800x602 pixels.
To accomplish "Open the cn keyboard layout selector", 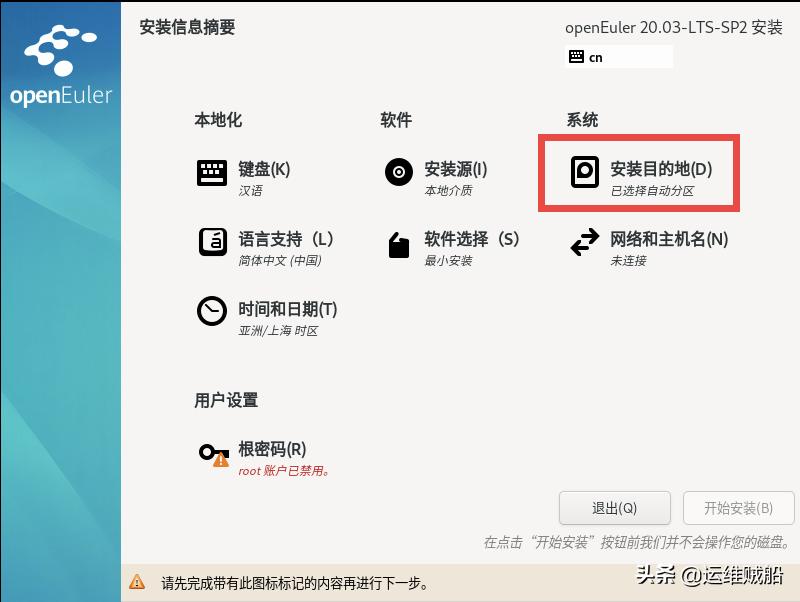I will pyautogui.click(x=619, y=57).
